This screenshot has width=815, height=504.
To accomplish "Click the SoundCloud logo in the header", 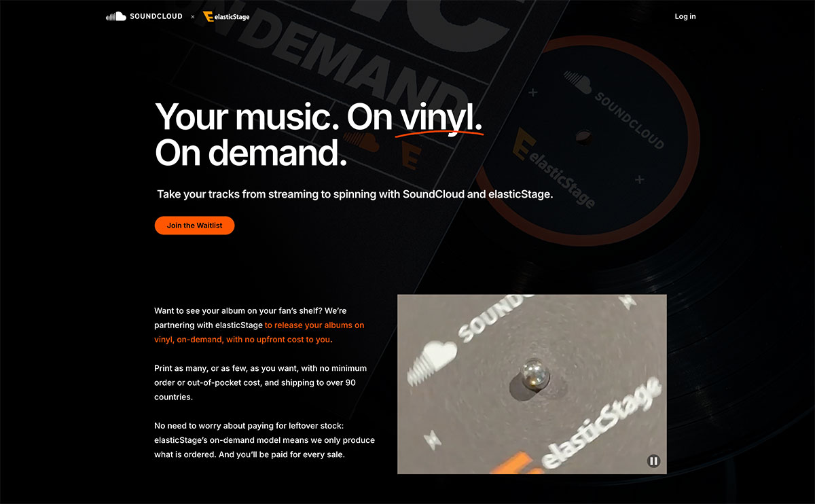I will pos(144,16).
